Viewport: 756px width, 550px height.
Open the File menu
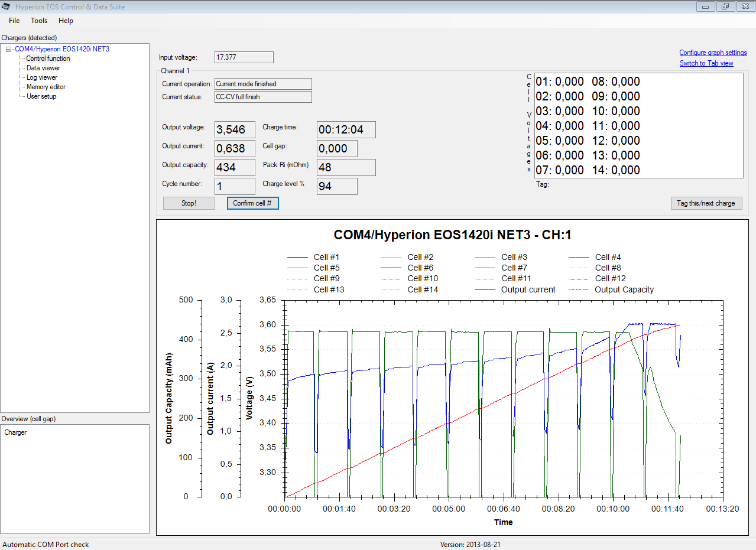pos(14,21)
